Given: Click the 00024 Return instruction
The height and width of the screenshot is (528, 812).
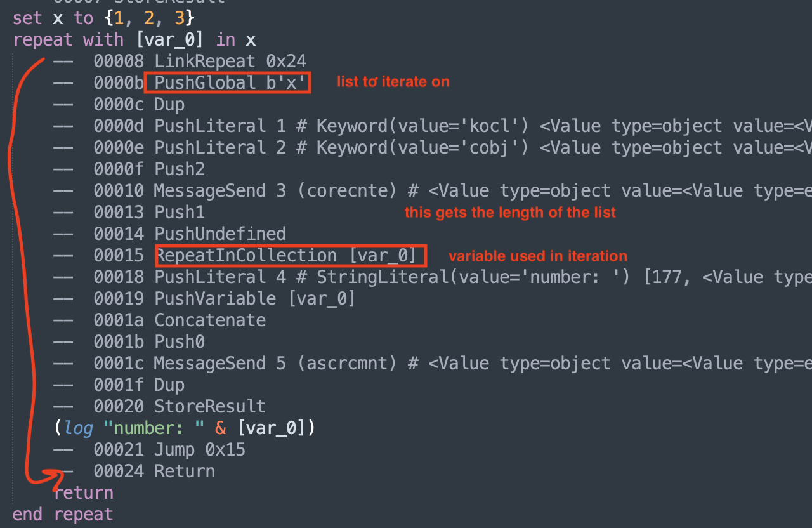Looking at the screenshot, I should [x=185, y=471].
